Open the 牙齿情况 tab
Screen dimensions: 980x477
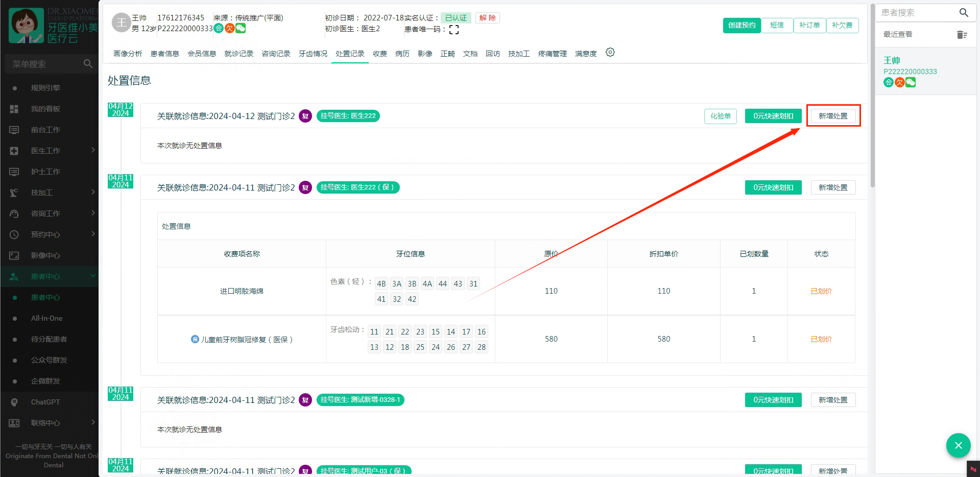tap(313, 54)
